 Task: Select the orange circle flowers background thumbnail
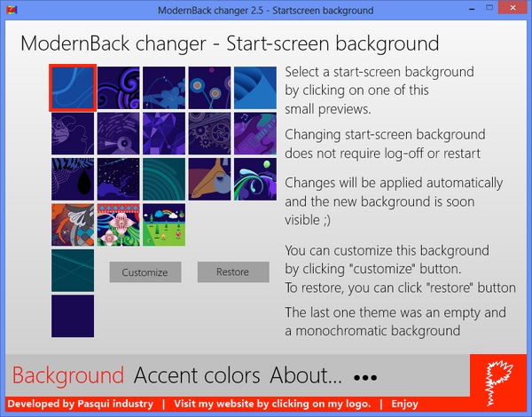coord(209,88)
